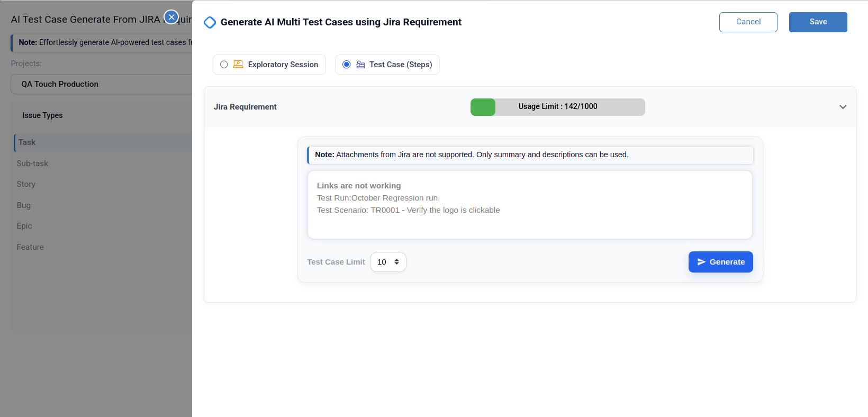Click the blue diamond icon beside the title
The width and height of the screenshot is (868, 417).
tap(210, 22)
